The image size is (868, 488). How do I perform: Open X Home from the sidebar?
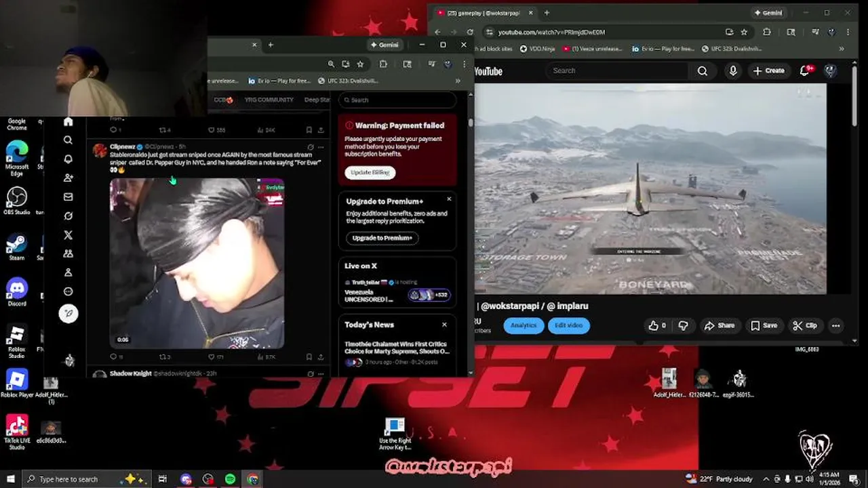pos(68,122)
